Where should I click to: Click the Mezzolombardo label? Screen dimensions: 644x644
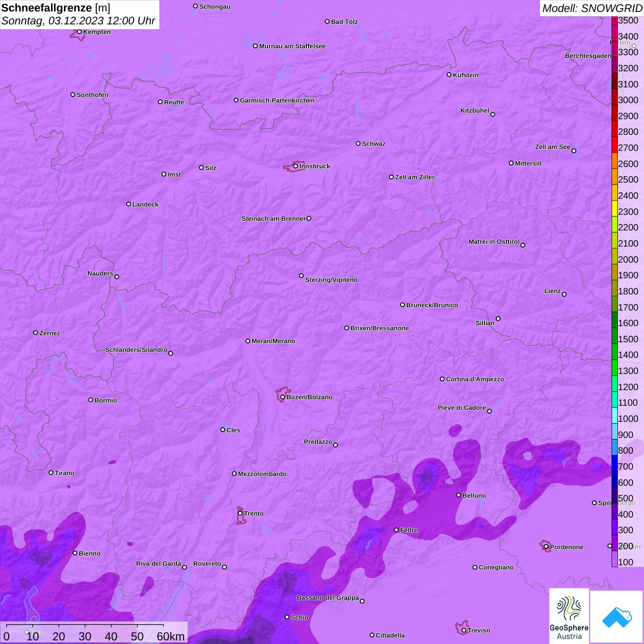(262, 474)
